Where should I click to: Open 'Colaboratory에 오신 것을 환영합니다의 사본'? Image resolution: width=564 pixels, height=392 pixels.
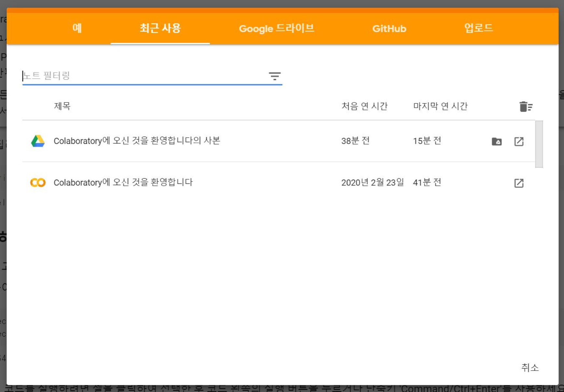(x=137, y=141)
